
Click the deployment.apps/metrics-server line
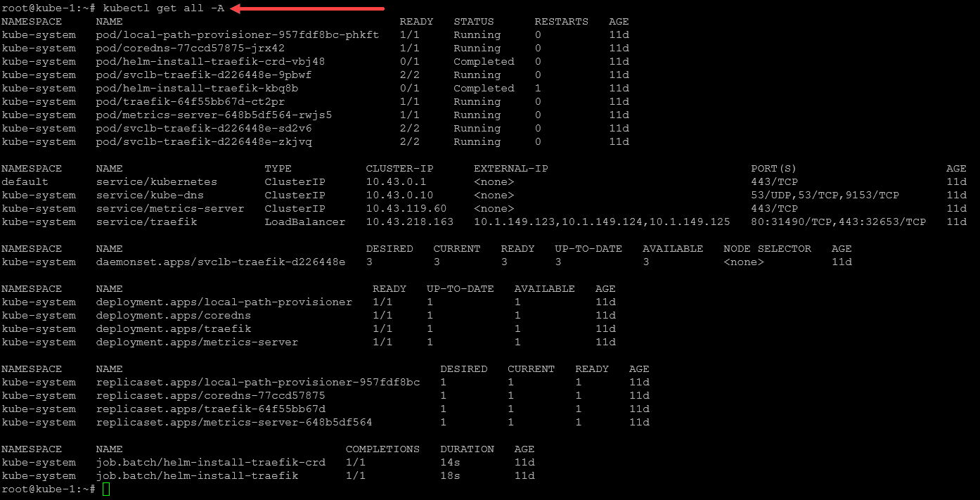point(309,342)
